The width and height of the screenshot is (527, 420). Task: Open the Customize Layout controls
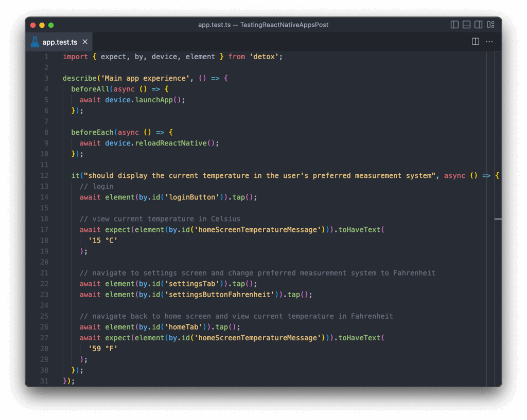pyautogui.click(x=490, y=24)
